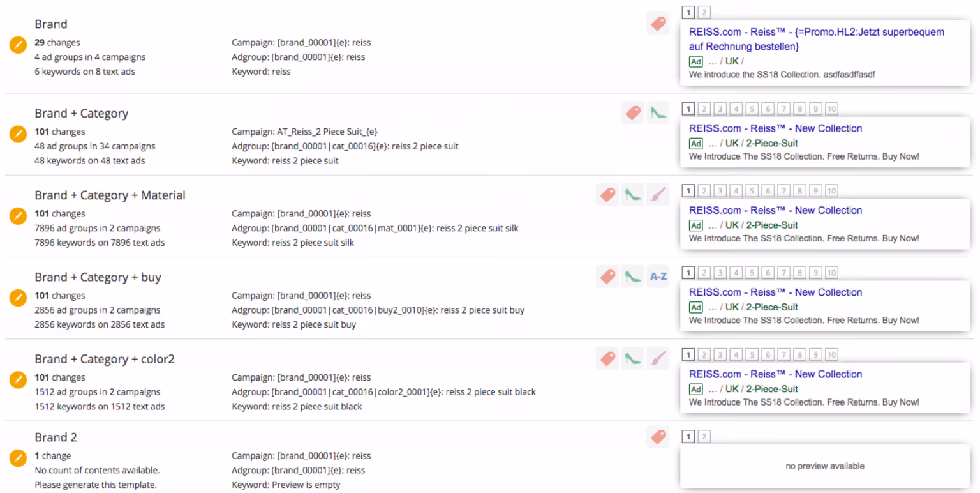
Task: Click the "29 changes" text
Action: (57, 43)
